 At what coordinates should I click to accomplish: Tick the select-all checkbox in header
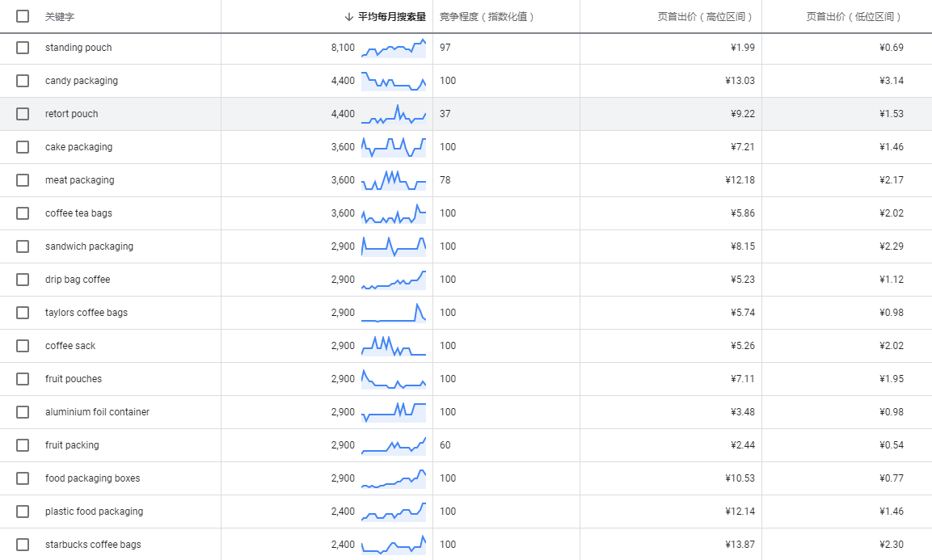23,16
